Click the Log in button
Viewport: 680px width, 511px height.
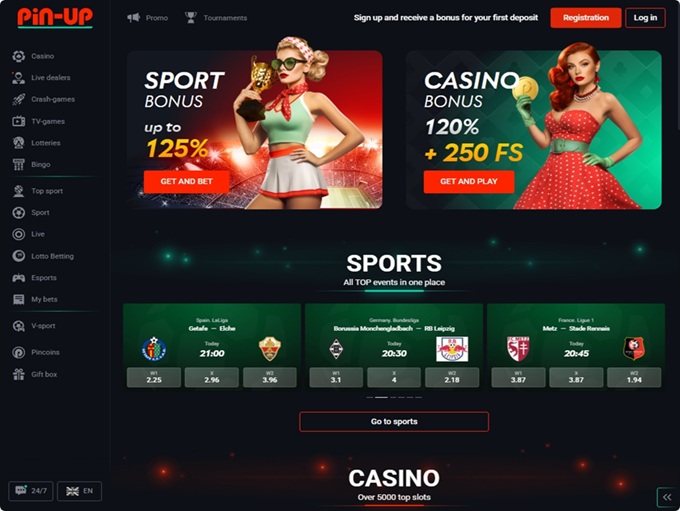coord(645,18)
